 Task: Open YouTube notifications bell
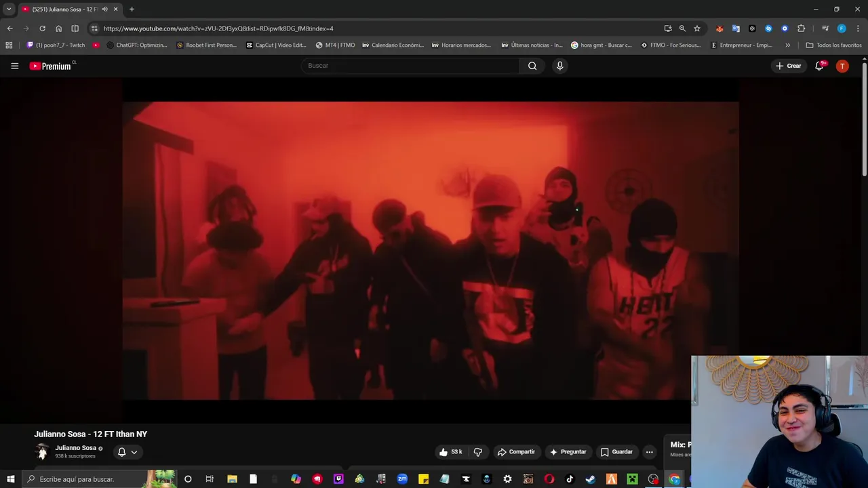click(x=819, y=66)
